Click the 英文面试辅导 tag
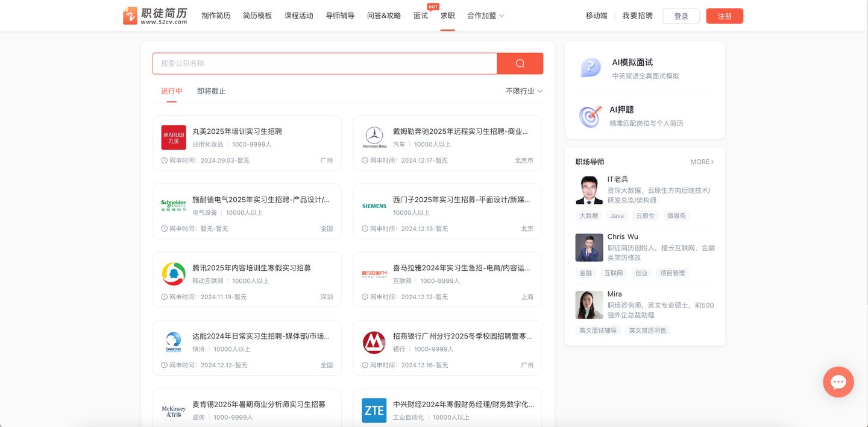This screenshot has height=427, width=868. click(x=598, y=331)
